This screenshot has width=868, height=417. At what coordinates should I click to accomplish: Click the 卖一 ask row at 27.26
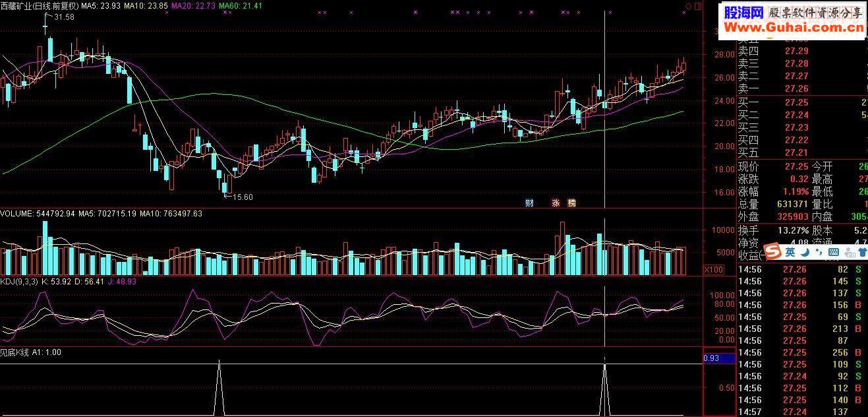point(801,88)
